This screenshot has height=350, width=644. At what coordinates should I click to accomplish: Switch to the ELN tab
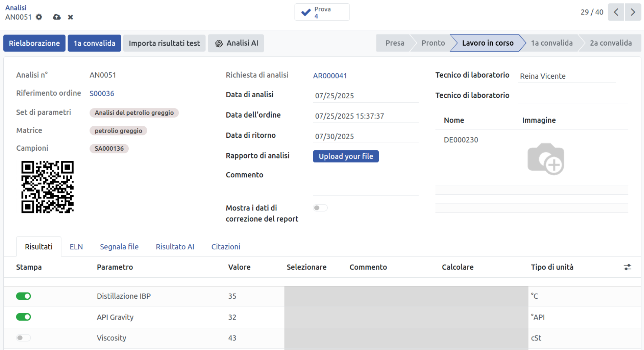(x=76, y=247)
